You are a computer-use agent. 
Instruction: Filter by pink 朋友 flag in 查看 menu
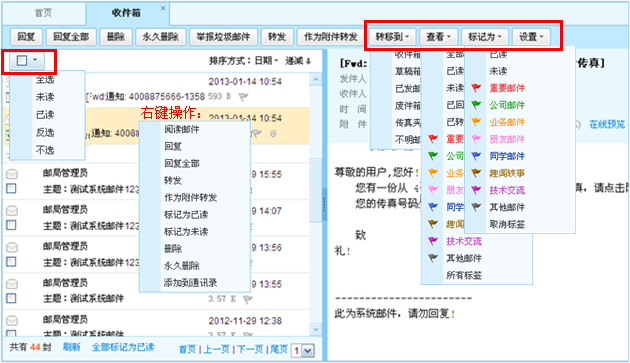pyautogui.click(x=433, y=190)
